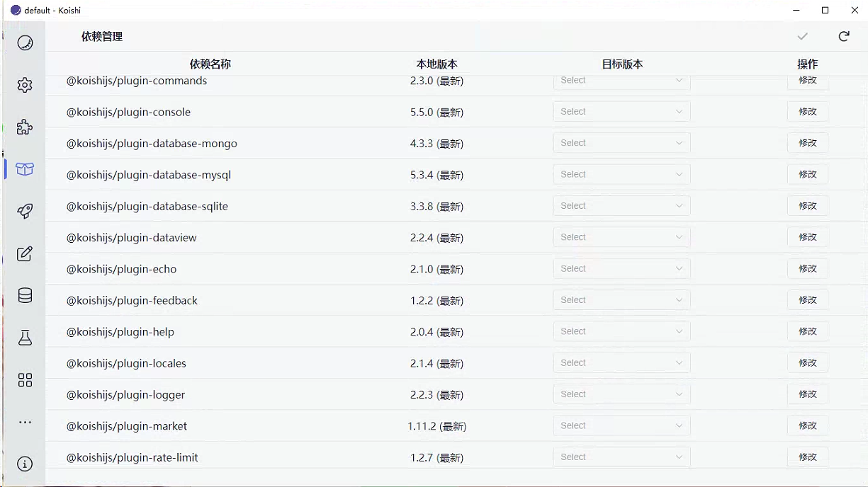Select the @koishijs/plugin-dataview name
This screenshot has height=487, width=868.
click(132, 238)
